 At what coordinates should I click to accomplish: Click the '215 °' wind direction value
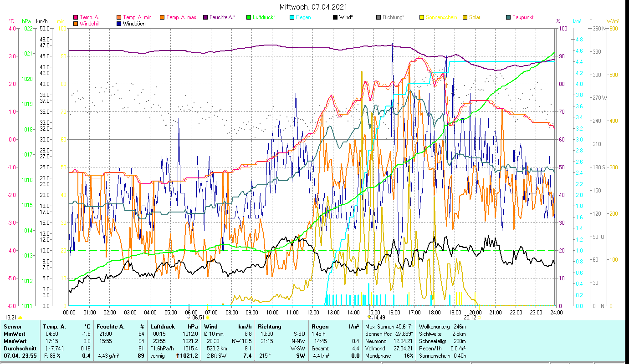click(x=266, y=356)
